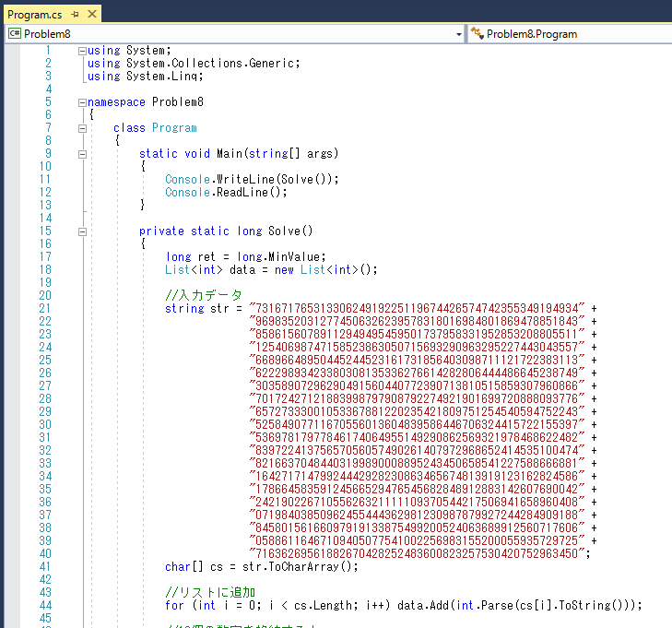Click '//リストに追加' comment

(x=210, y=592)
